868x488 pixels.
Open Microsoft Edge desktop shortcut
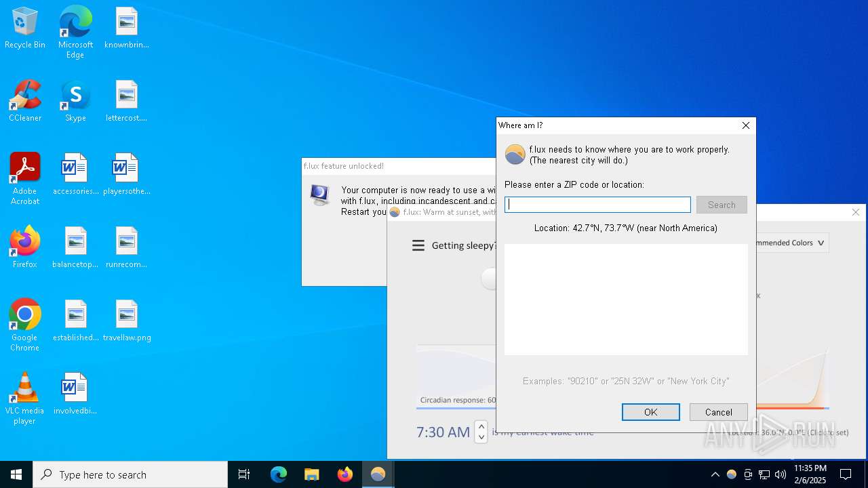[x=75, y=33]
